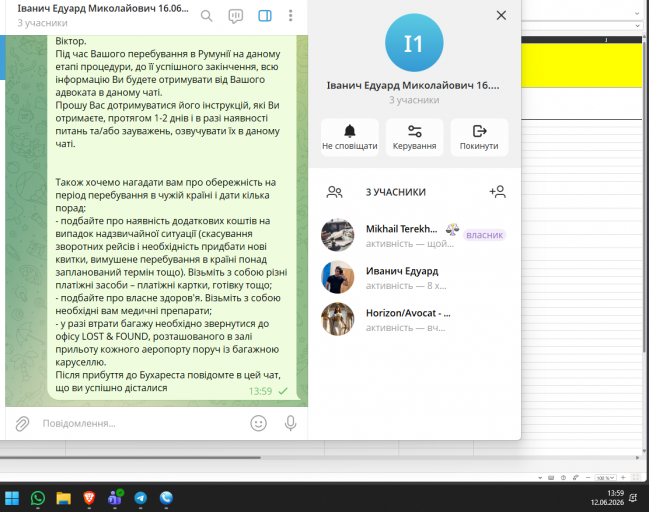Open Telegram from the taskbar
649x512 pixels.
[141, 498]
